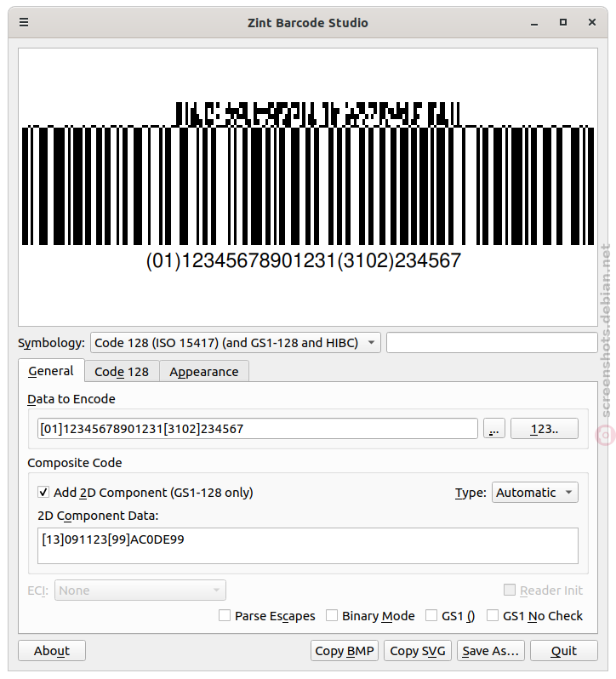Minimize the Zint Barcode Studio window
Screen dimensions: 616x679
coord(534,22)
